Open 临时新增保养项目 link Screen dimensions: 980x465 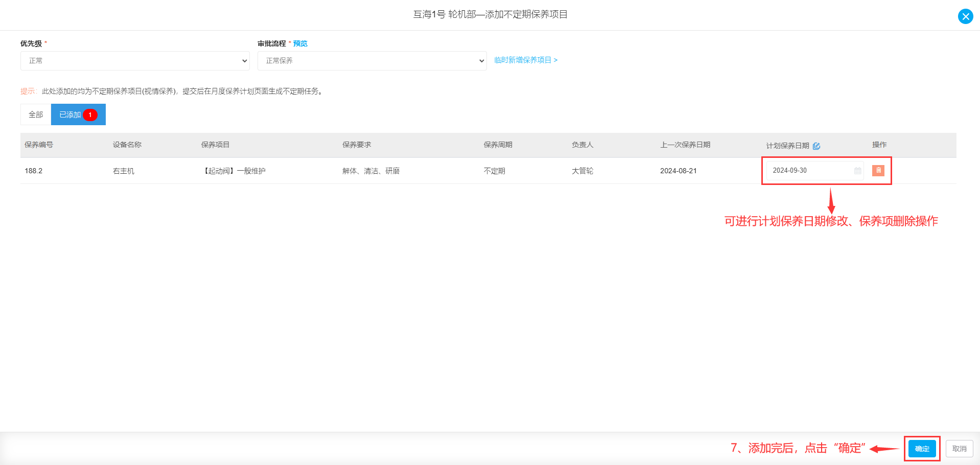[x=526, y=60]
